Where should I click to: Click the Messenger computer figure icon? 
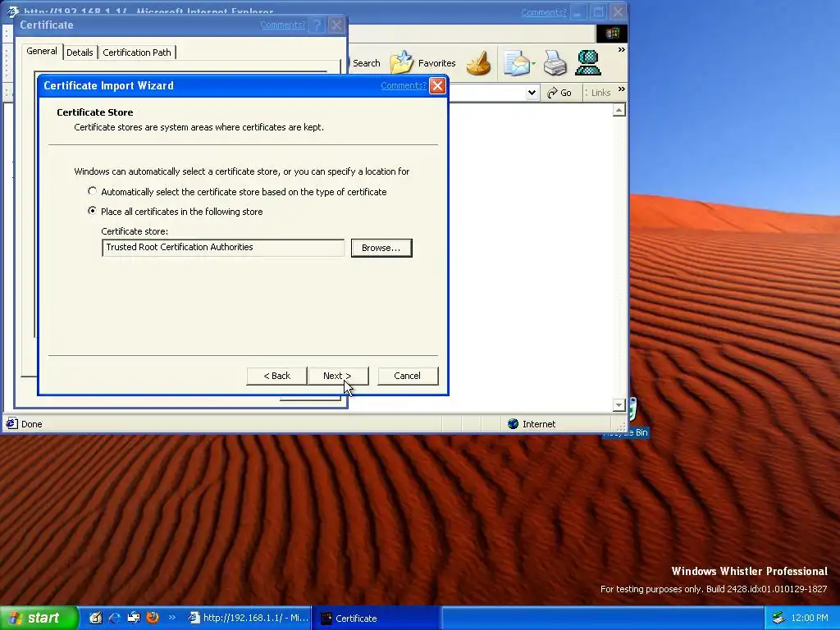click(x=587, y=62)
